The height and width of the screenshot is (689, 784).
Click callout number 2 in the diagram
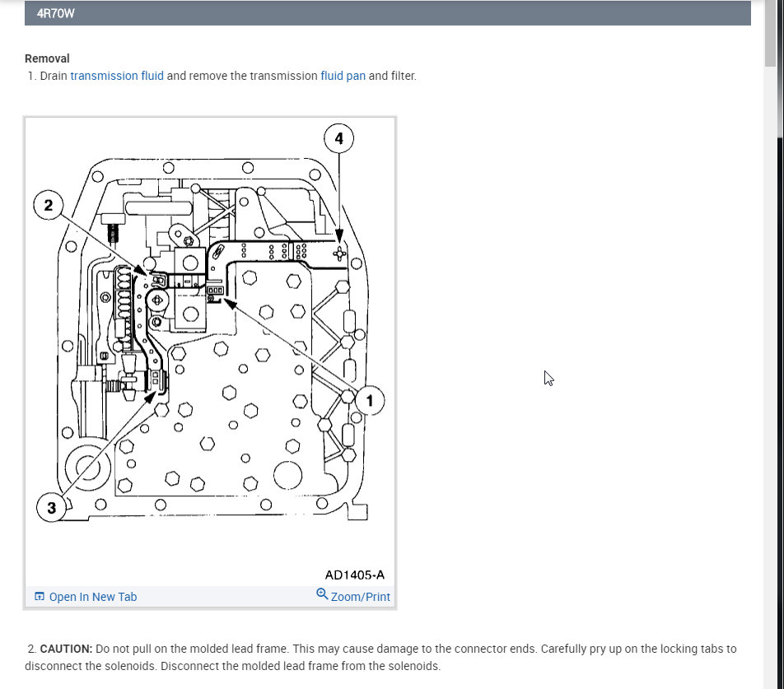click(48, 205)
